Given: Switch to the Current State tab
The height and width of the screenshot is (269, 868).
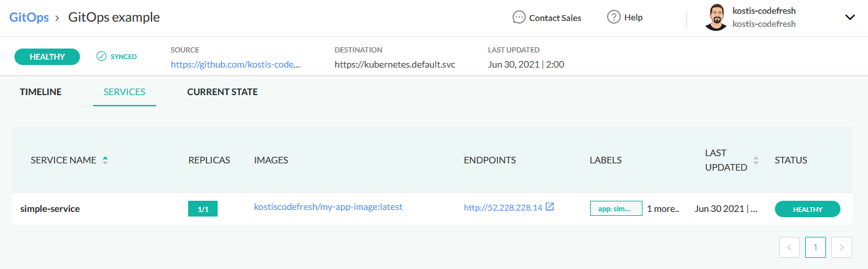Looking at the screenshot, I should [222, 92].
